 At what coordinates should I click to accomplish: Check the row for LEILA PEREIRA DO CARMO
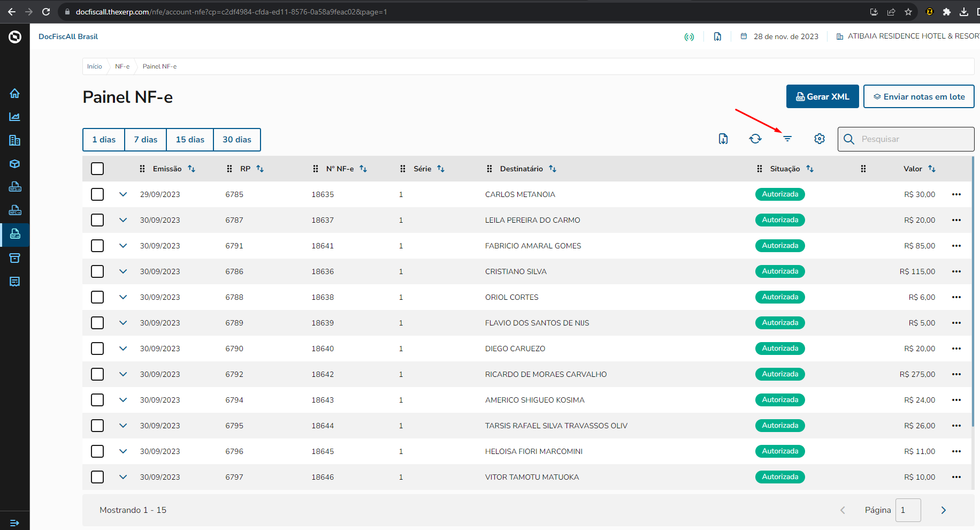click(97, 220)
